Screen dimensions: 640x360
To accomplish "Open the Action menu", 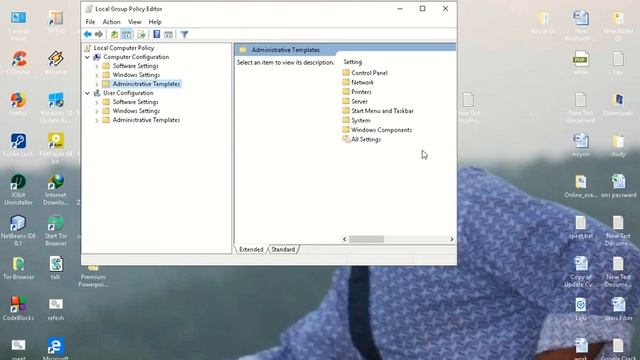I will click(x=111, y=22).
